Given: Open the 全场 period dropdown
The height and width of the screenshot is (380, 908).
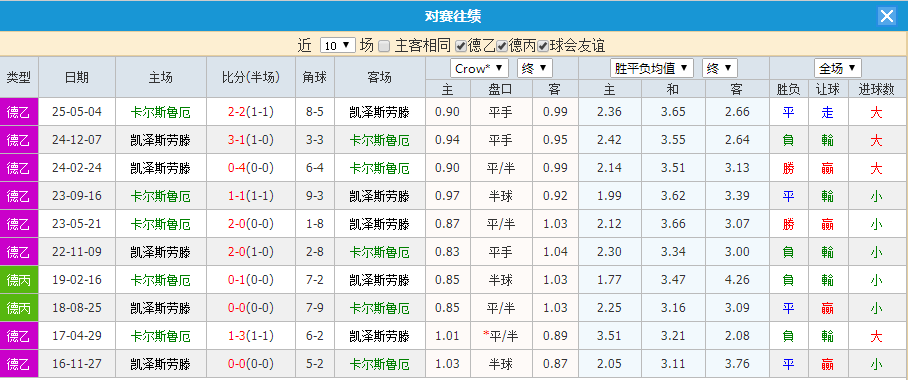Looking at the screenshot, I should (837, 68).
